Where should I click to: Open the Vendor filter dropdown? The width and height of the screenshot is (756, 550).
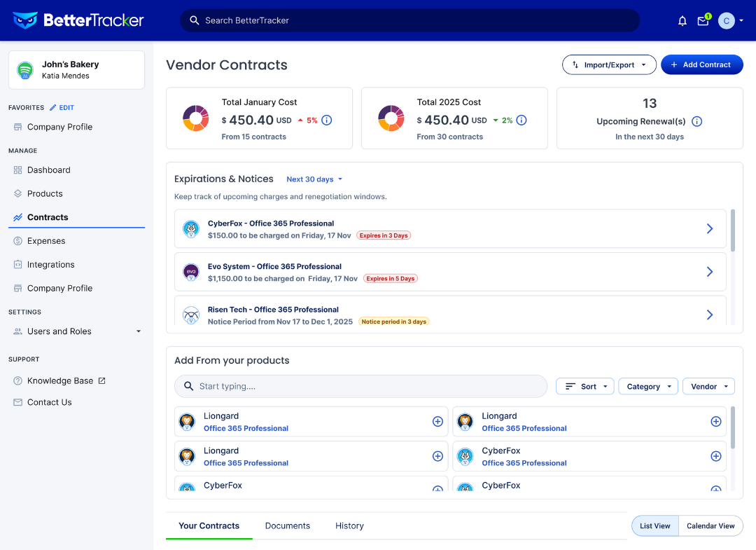pyautogui.click(x=708, y=387)
